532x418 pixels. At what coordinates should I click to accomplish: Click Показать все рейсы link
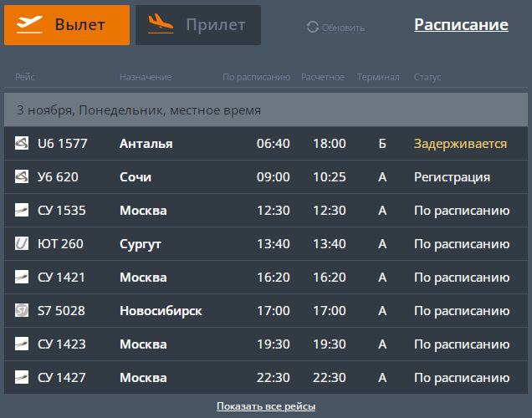pyautogui.click(x=266, y=406)
